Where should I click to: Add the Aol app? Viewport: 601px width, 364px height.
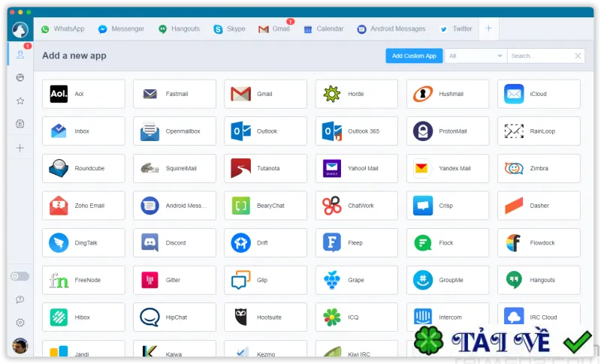click(x=83, y=94)
